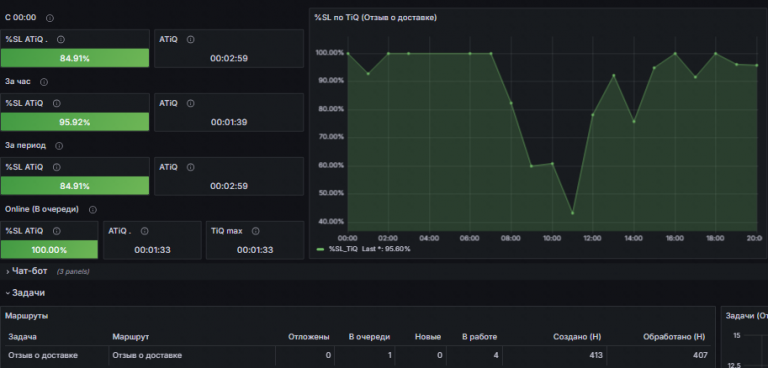Click ATiQ value 00:01:39 under За час
This screenshot has width=768, height=368.
(x=229, y=122)
